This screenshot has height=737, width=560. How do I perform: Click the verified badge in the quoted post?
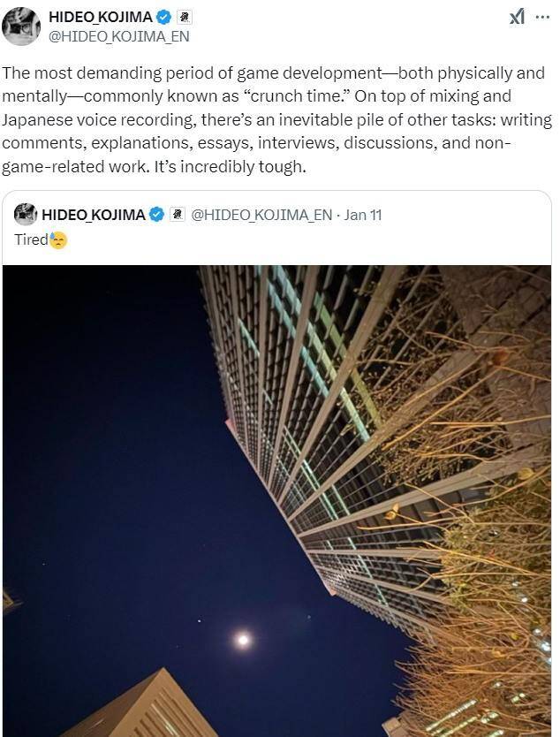156,215
